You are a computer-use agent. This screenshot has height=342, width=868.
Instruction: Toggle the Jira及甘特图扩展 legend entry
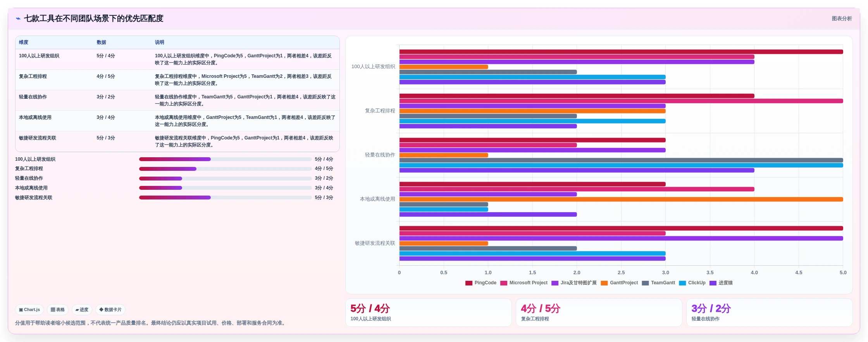574,283
